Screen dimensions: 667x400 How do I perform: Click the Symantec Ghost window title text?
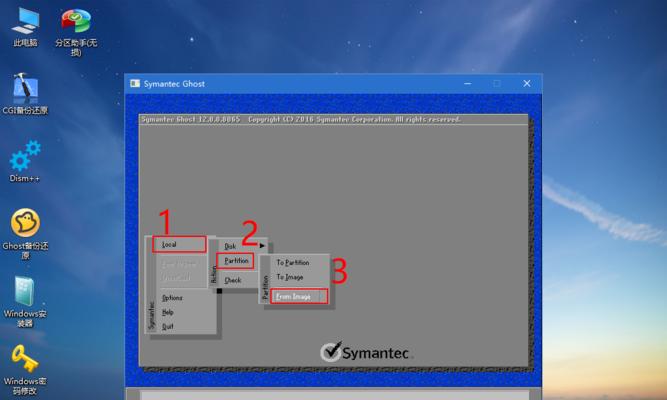[174, 84]
